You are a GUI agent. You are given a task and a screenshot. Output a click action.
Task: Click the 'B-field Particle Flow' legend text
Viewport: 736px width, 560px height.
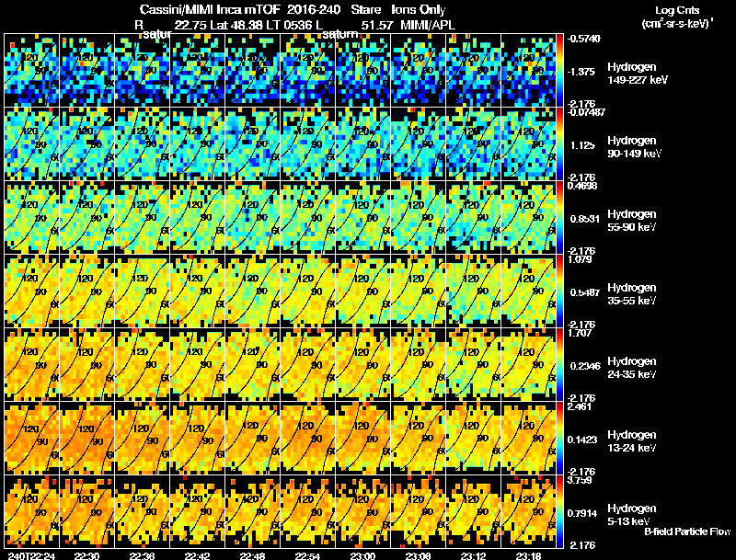pyautogui.click(x=687, y=531)
